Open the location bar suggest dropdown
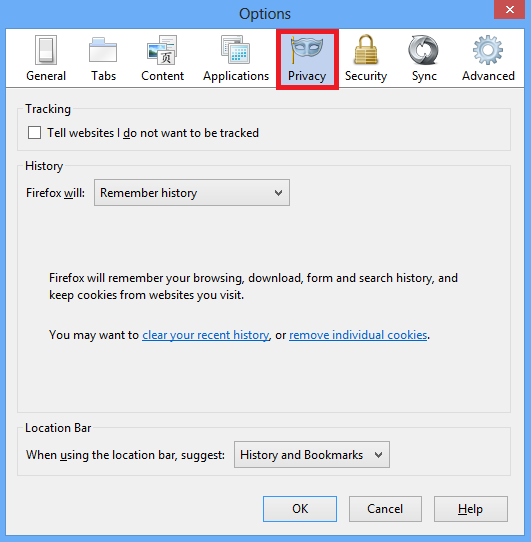Viewport: 531px width, 542px height. (312, 454)
